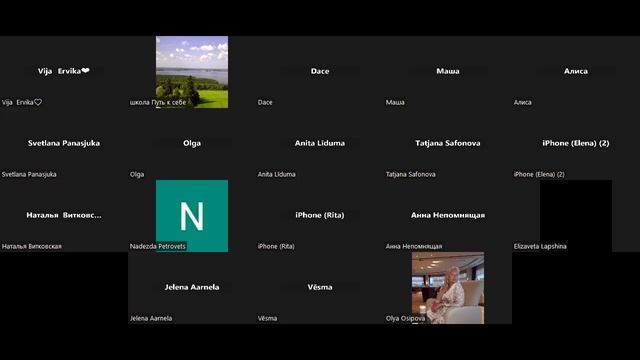Click large bold name Svetlana Panasjuka
640x360 pixels.
[x=64, y=143]
